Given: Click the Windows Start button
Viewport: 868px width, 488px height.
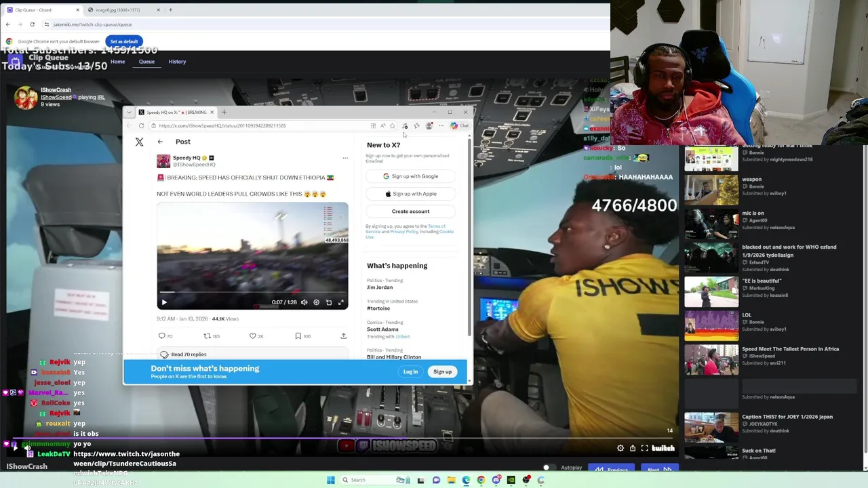Looking at the screenshot, I should coord(330,480).
